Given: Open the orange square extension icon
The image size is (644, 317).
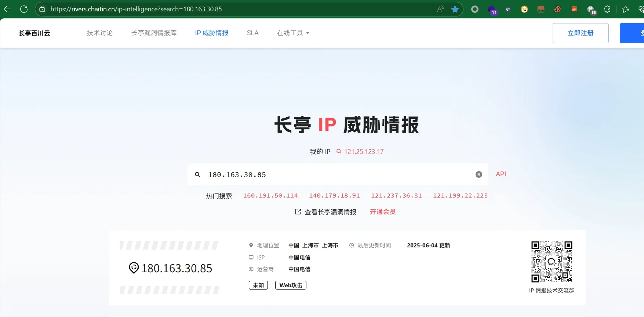Looking at the screenshot, I should point(574,9).
